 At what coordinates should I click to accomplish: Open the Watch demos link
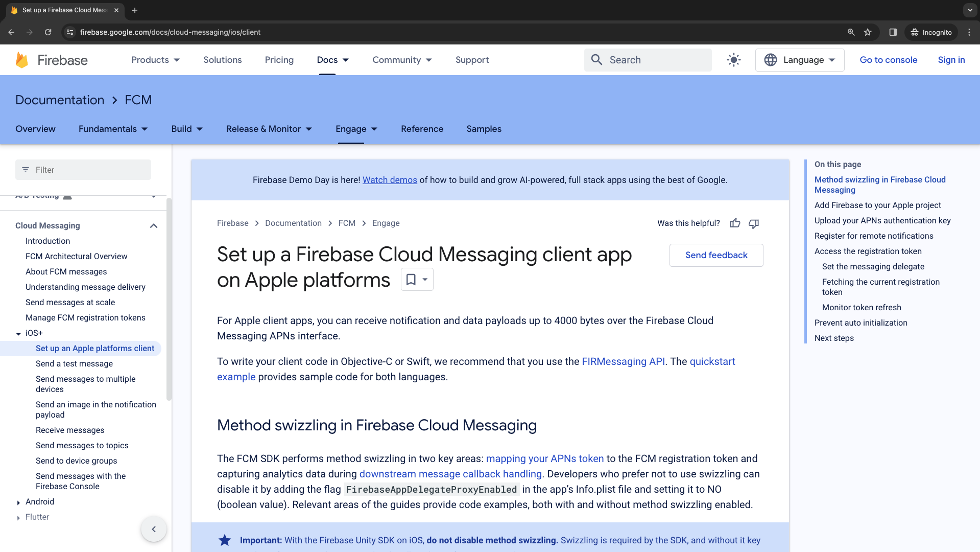390,180
